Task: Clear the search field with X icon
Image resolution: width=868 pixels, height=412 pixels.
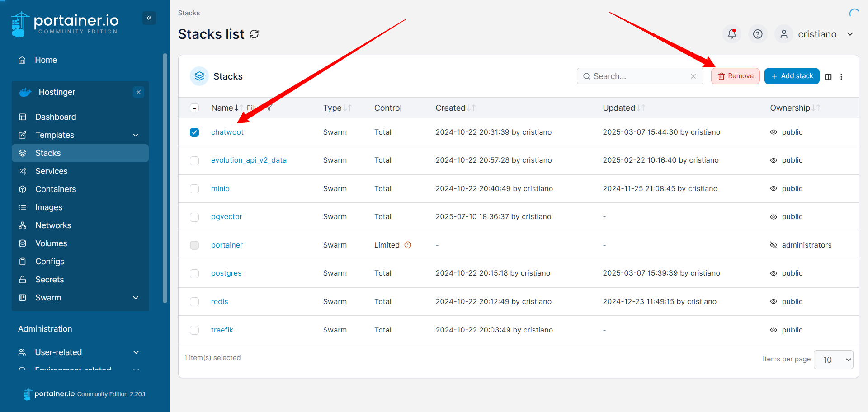Action: coord(693,76)
